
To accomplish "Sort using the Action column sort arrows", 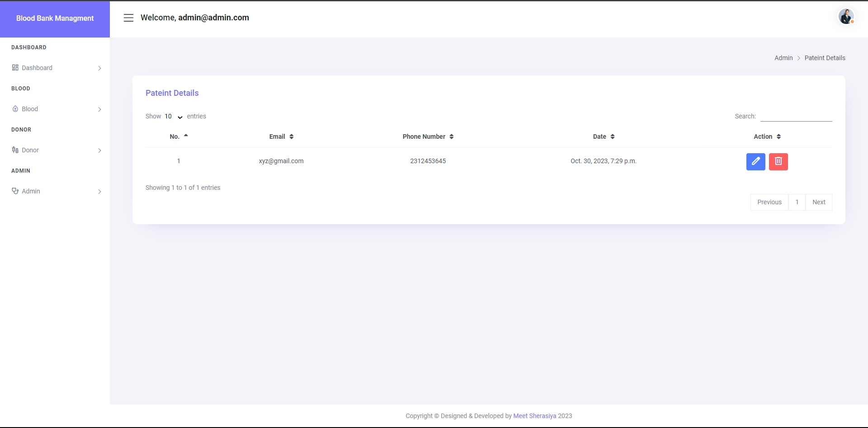I will coord(779,136).
